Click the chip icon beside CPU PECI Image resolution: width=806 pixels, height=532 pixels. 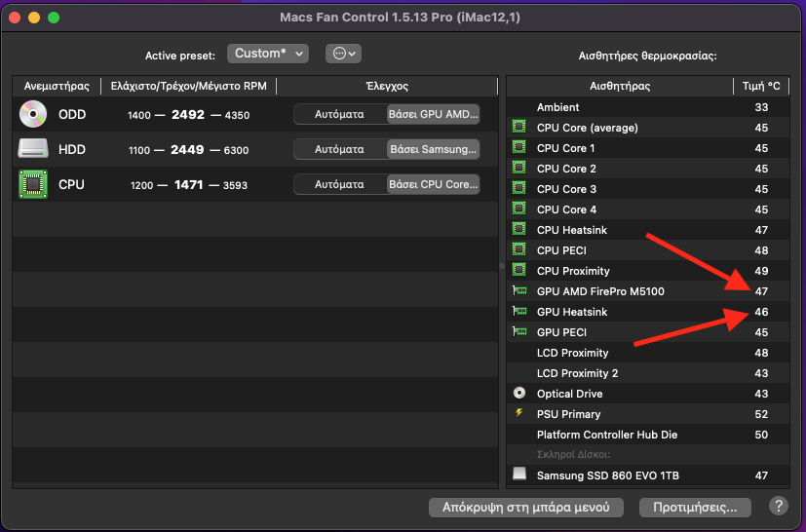[x=519, y=249]
